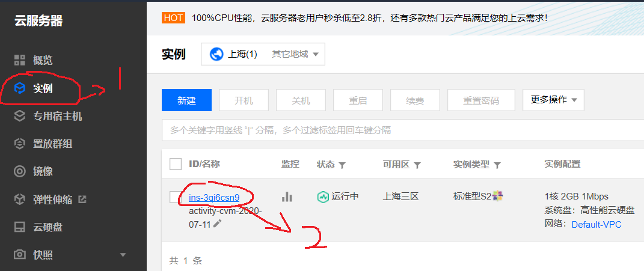The image size is (644, 271).
Task: Click the 重启 button
Action: coord(358,100)
